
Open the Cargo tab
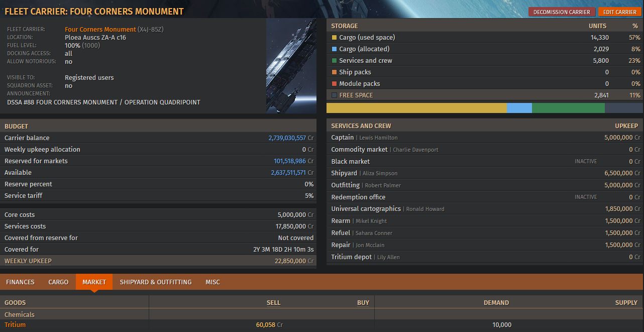[58, 282]
